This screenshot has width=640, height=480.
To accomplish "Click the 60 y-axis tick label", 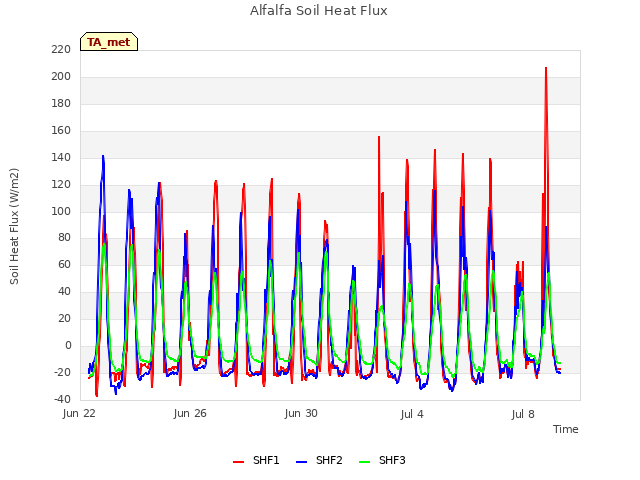I will coord(64,264).
